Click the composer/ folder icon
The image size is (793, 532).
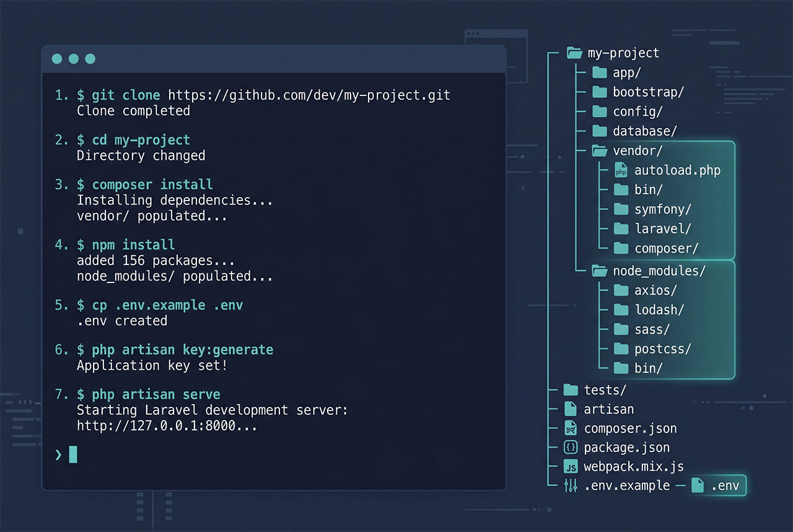[x=621, y=248]
